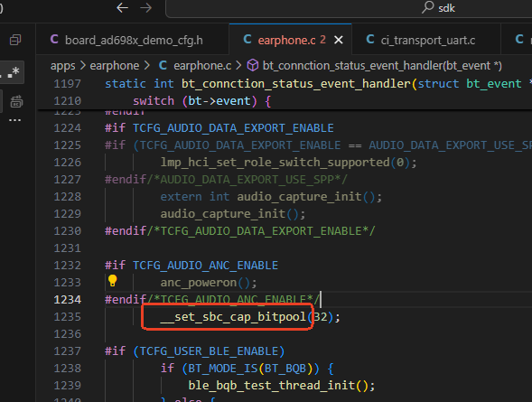Click line number 1235 in gutter
Screen dimensions: 532x402
click(67, 317)
